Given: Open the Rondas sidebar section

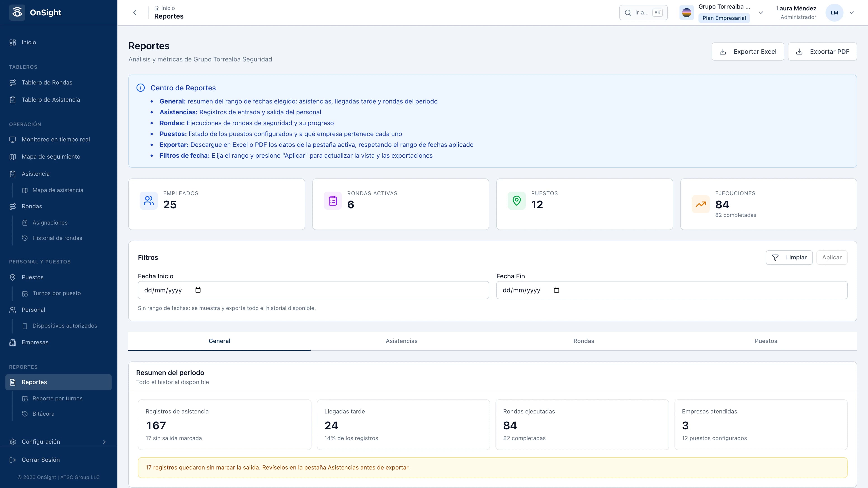Looking at the screenshot, I should point(58,206).
